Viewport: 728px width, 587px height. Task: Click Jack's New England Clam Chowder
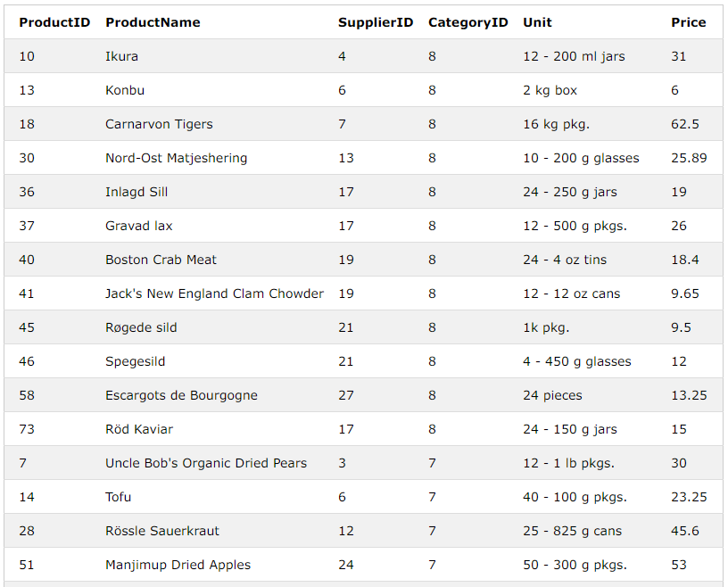click(x=214, y=293)
